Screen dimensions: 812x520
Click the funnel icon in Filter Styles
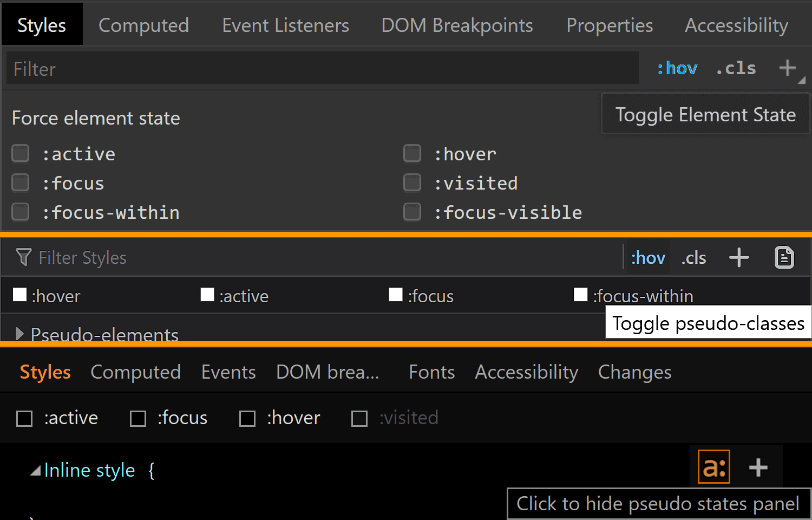[x=23, y=257]
